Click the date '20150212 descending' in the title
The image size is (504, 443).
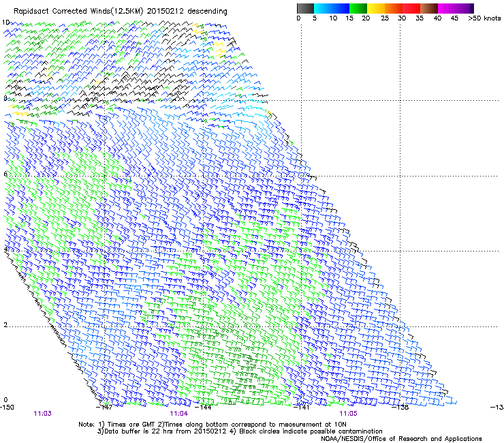187,11
